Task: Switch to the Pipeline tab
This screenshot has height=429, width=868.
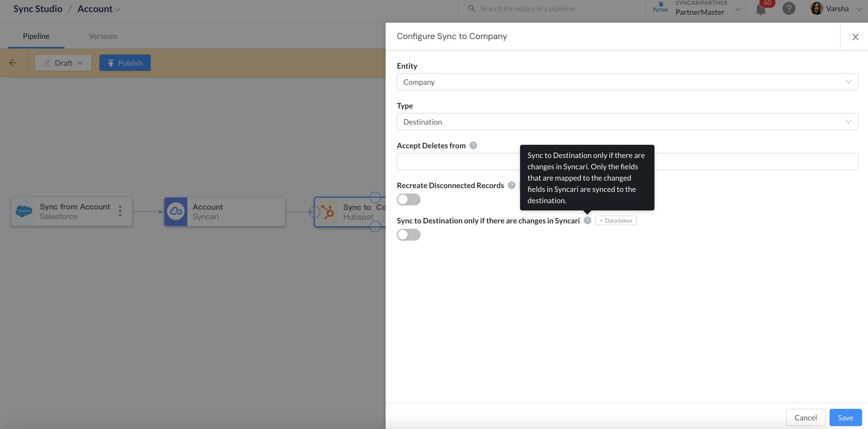Action: point(36,36)
